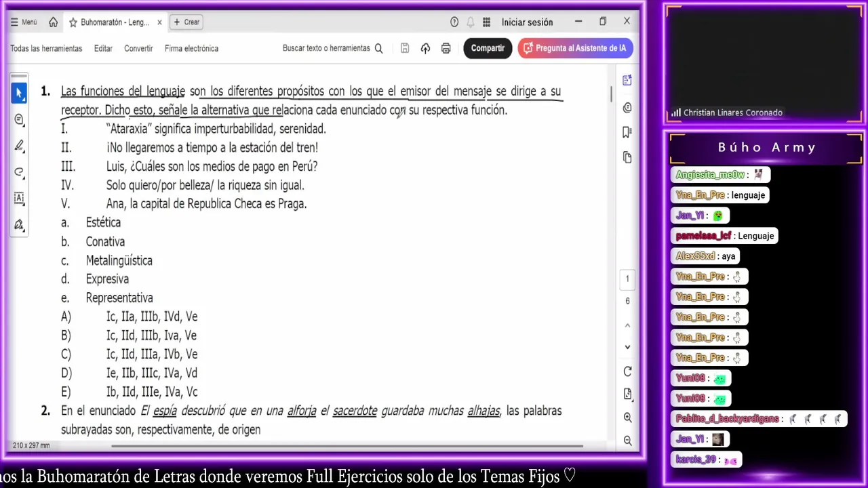Click the Compartir button
This screenshot has height=488, width=868.
click(x=488, y=48)
